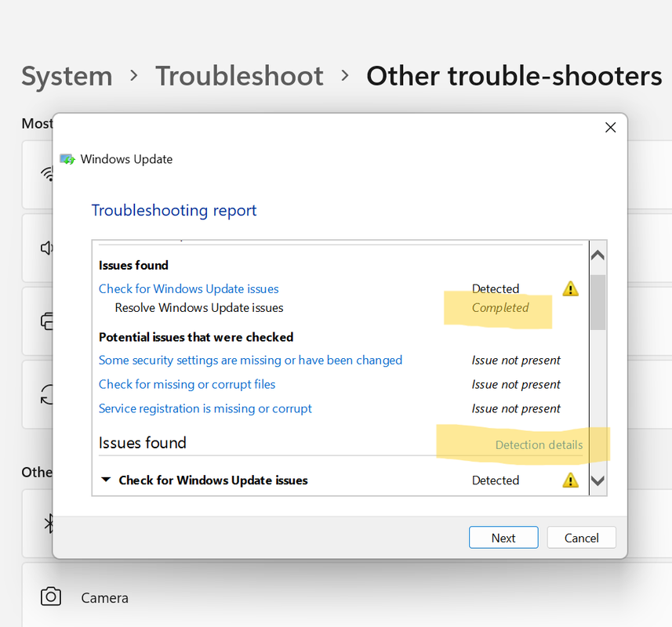Image resolution: width=672 pixels, height=627 pixels.
Task: Click the Camera icon in Settings
Action: pyautogui.click(x=51, y=596)
